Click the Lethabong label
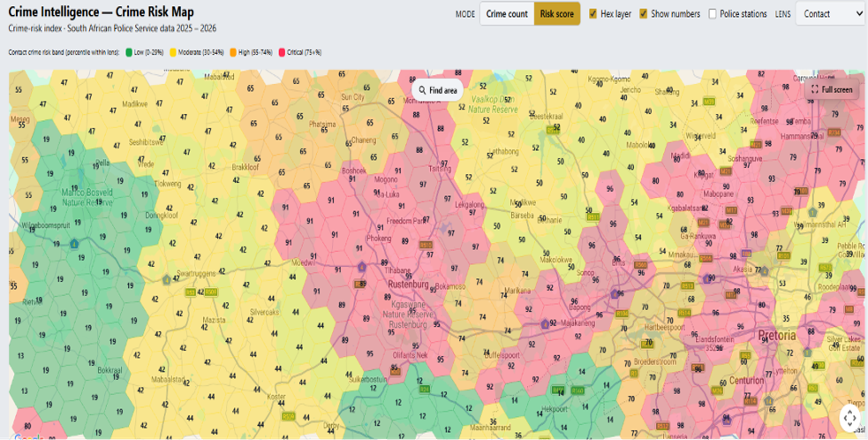868x440 pixels. (x=503, y=151)
